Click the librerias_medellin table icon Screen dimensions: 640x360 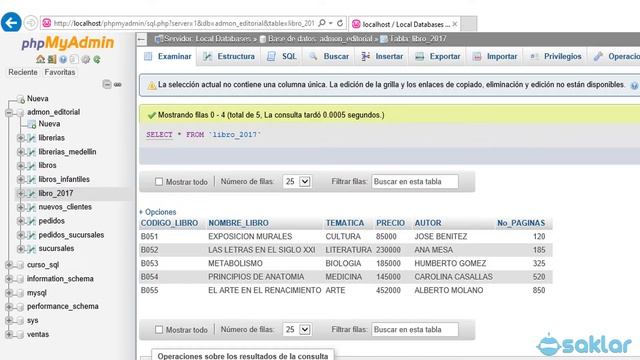(x=31, y=152)
